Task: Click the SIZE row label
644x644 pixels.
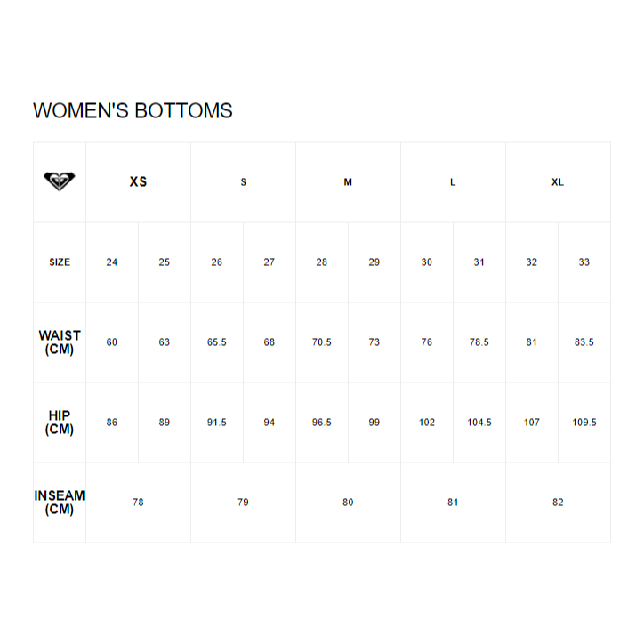Action: [x=60, y=262]
